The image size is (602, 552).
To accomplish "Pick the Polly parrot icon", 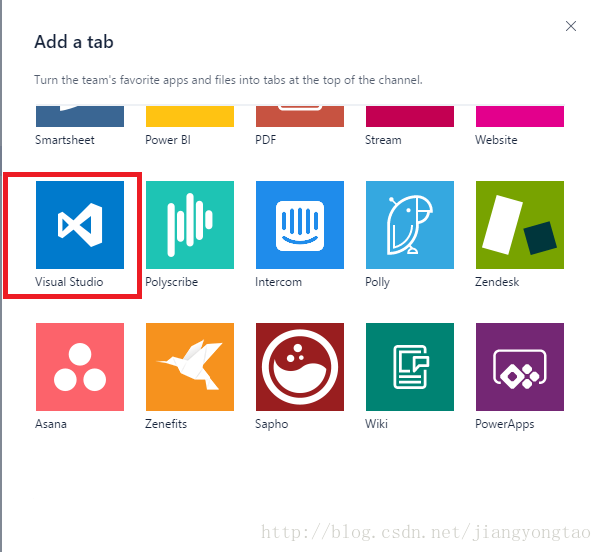I will 410,225.
